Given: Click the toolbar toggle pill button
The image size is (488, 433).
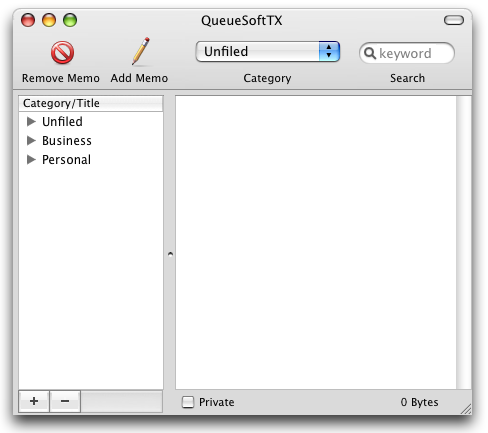Looking at the screenshot, I should [x=454, y=20].
